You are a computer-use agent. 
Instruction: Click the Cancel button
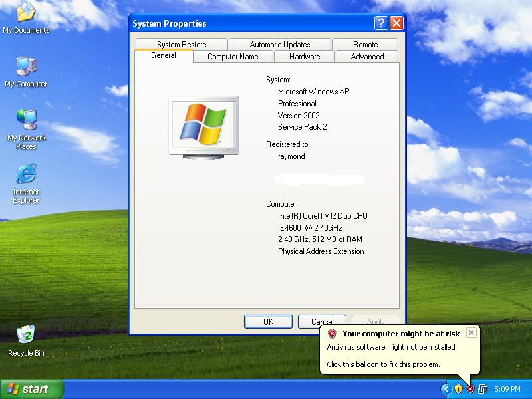point(322,321)
